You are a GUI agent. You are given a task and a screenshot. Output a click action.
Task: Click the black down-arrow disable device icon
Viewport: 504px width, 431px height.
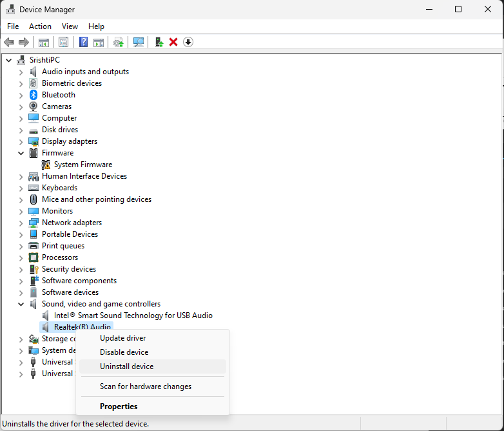(x=188, y=42)
